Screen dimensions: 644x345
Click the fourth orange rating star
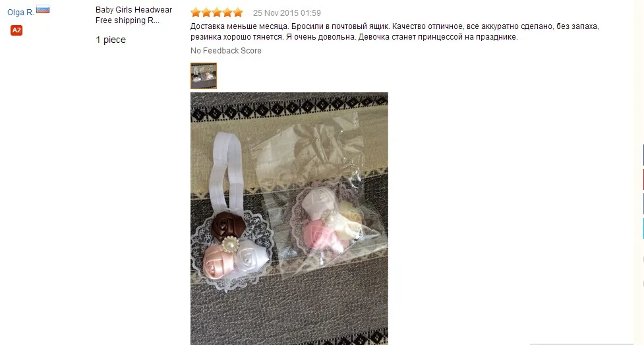(x=227, y=13)
